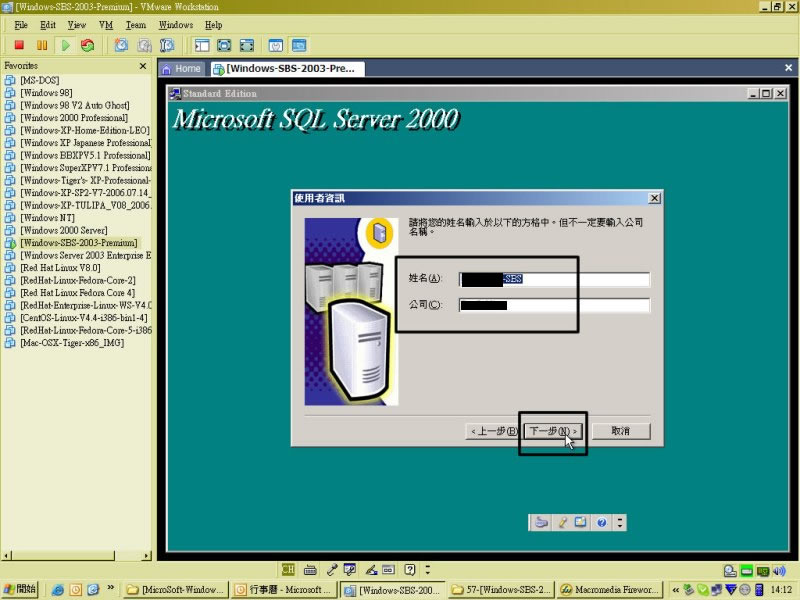Click the soft keyboard icon in host language bar

pyautogui.click(x=310, y=570)
